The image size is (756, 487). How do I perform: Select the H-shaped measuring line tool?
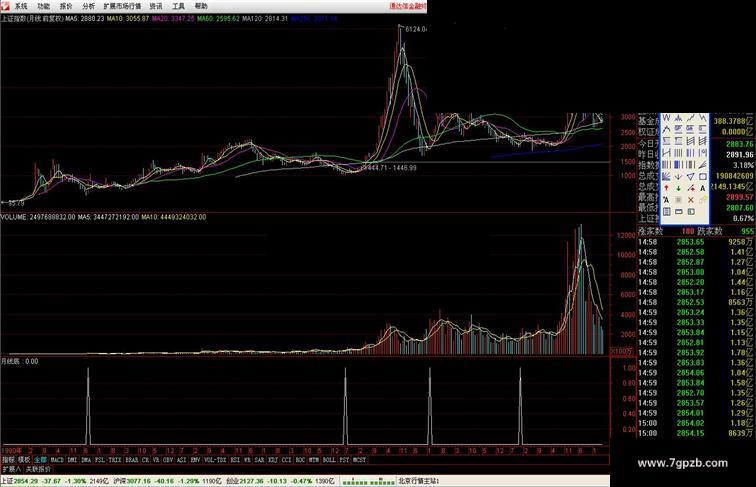point(666,153)
